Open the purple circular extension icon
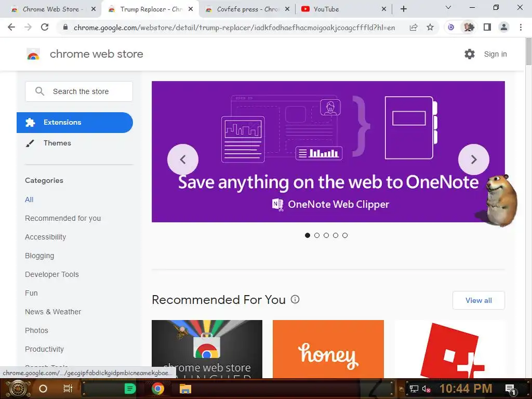 pyautogui.click(x=451, y=27)
